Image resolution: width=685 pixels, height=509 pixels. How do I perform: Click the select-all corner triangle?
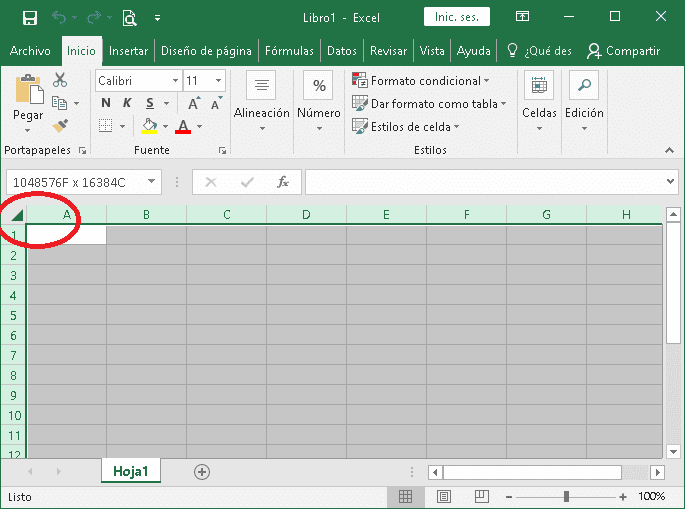point(17,215)
